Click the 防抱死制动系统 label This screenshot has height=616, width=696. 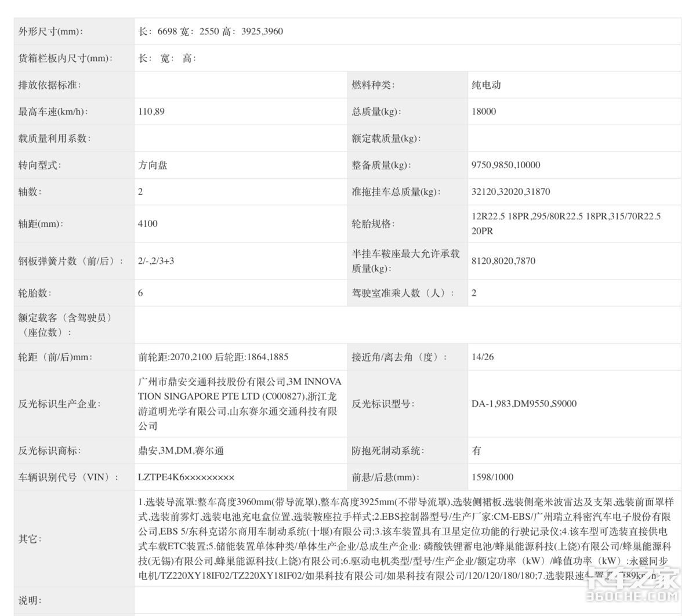tap(388, 451)
